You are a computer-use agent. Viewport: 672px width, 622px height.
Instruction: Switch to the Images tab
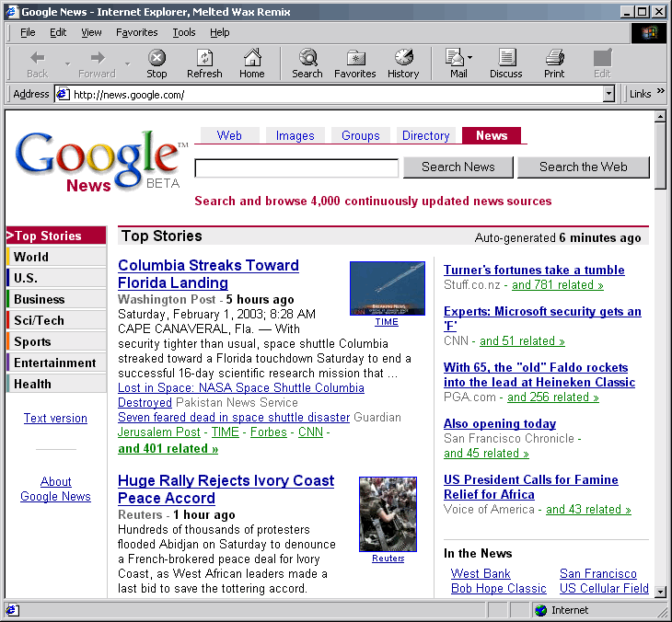295,135
